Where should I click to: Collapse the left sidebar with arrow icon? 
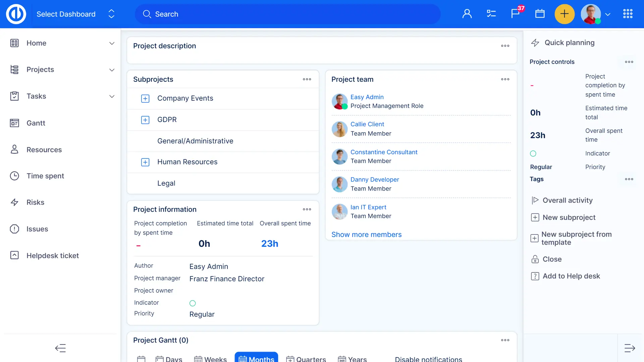tap(60, 348)
